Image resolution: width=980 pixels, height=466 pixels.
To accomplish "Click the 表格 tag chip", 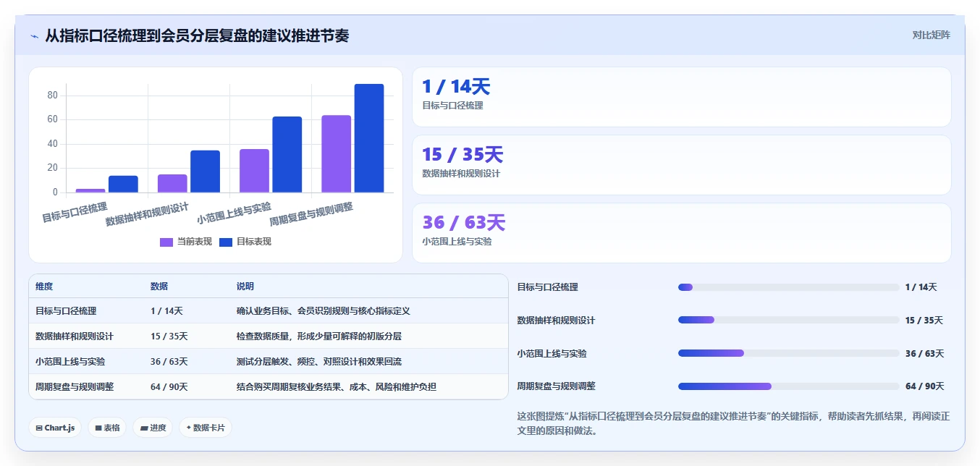I will click(x=107, y=428).
